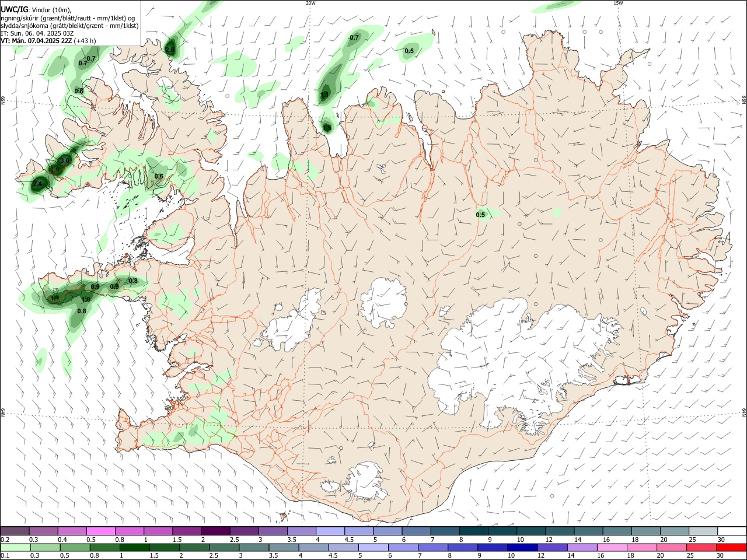
Task: Select the 'VT: Mán. 07.04.2025 22Z (+43 h)' line
Action: [48, 41]
